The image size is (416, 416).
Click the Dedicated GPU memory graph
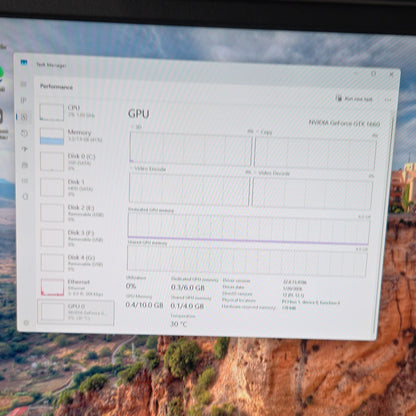(x=248, y=228)
